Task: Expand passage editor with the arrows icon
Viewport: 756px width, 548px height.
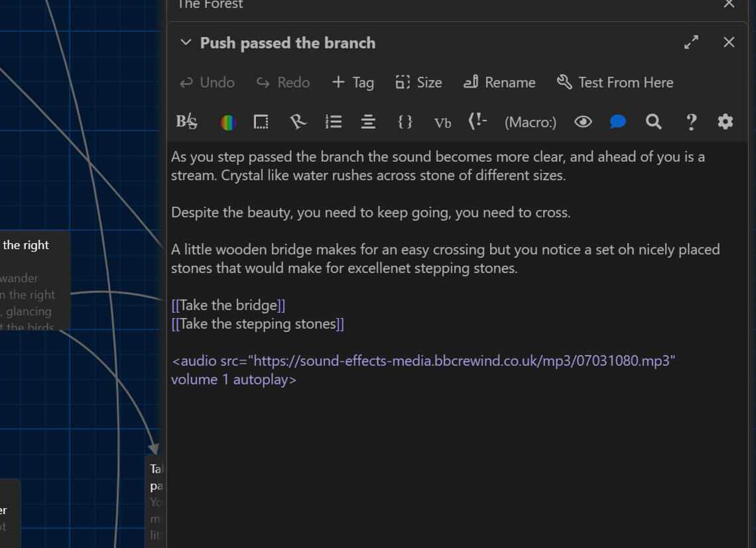Action: click(691, 42)
